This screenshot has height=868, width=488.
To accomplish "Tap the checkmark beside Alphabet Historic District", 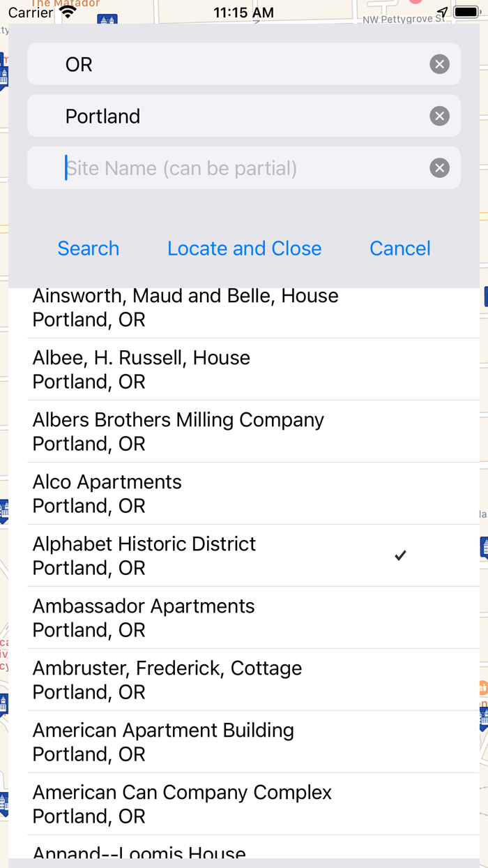I will 400,555.
